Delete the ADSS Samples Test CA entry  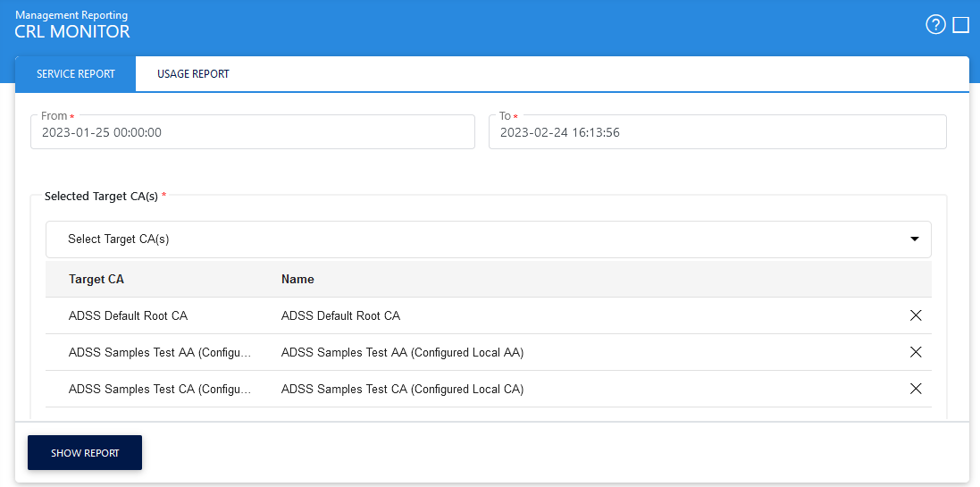click(x=915, y=389)
